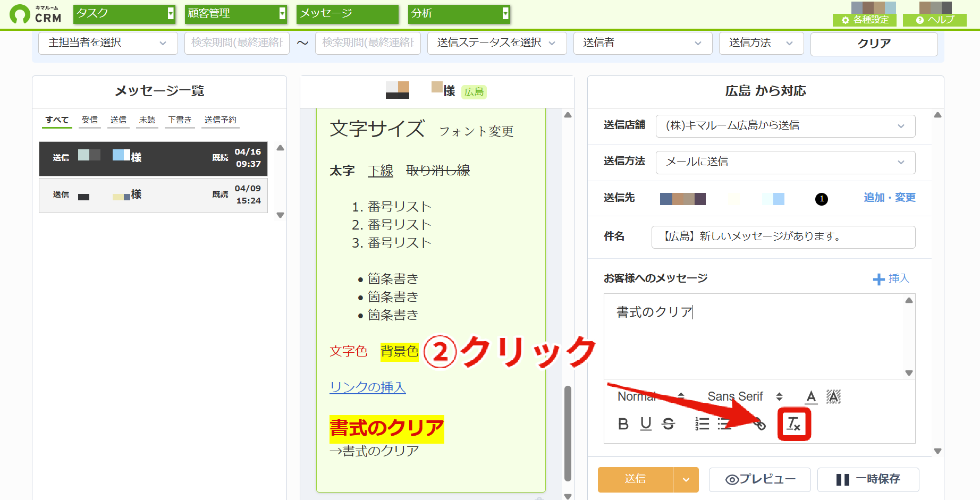Toggle bold formatting in message editor

pyautogui.click(x=623, y=423)
